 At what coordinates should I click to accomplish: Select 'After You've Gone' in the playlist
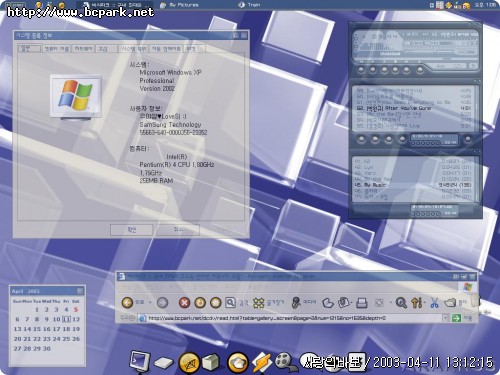click(413, 108)
